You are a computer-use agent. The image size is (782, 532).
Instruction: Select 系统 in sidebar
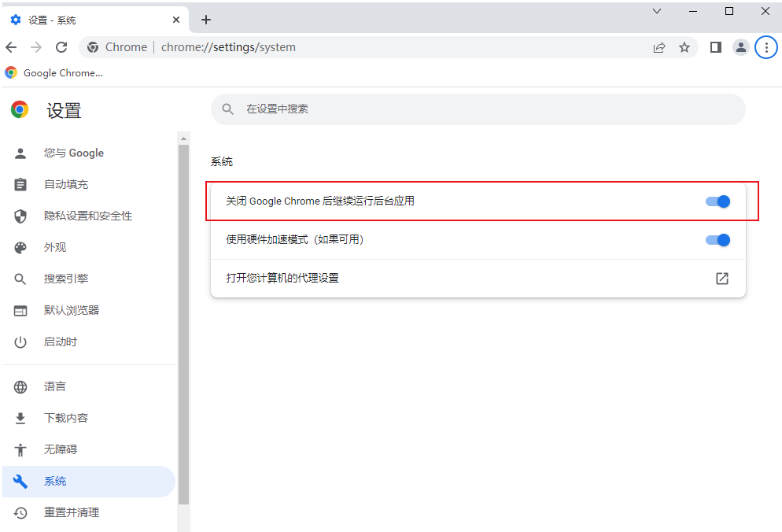(89, 481)
